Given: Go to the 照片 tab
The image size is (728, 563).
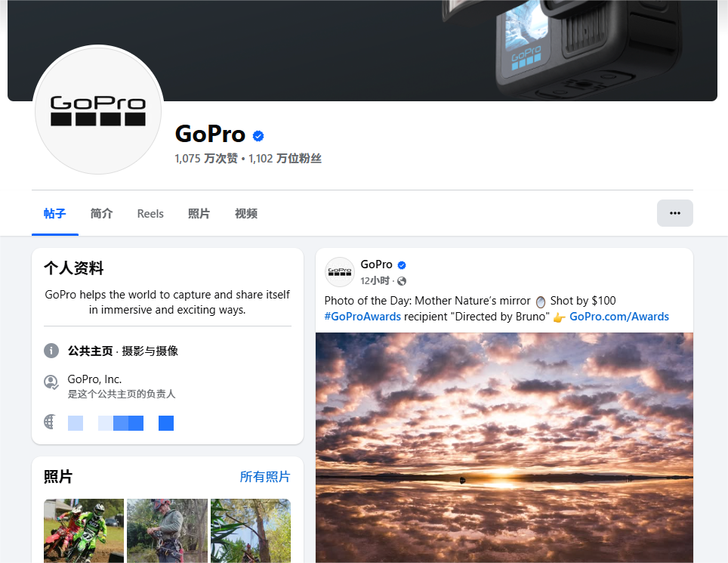Looking at the screenshot, I should click(x=199, y=214).
